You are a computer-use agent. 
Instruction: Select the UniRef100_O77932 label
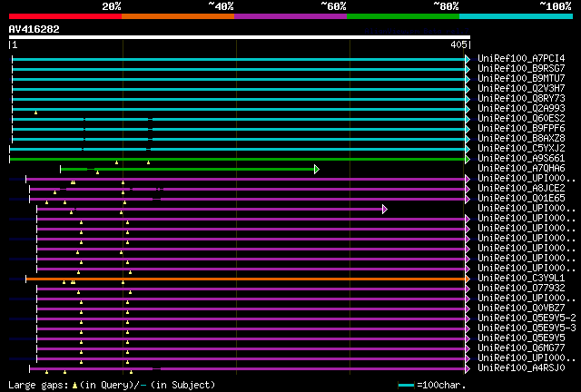click(x=521, y=289)
